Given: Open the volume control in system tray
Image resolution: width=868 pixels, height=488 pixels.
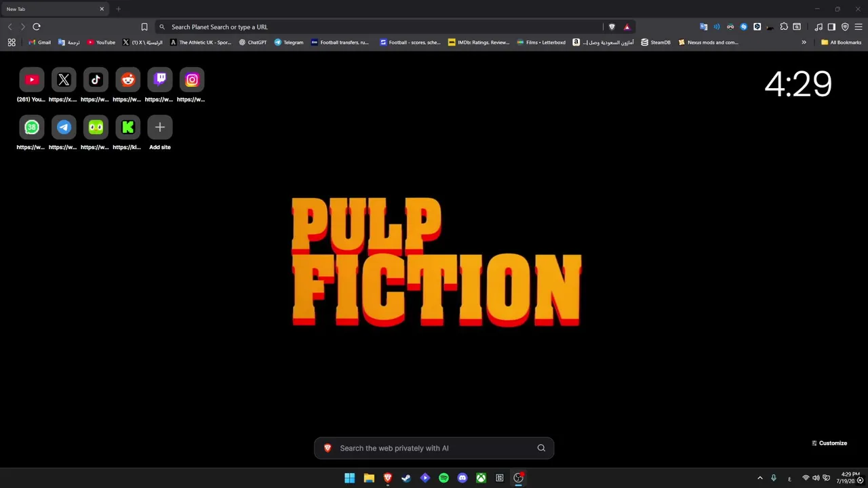Looking at the screenshot, I should pos(816,478).
